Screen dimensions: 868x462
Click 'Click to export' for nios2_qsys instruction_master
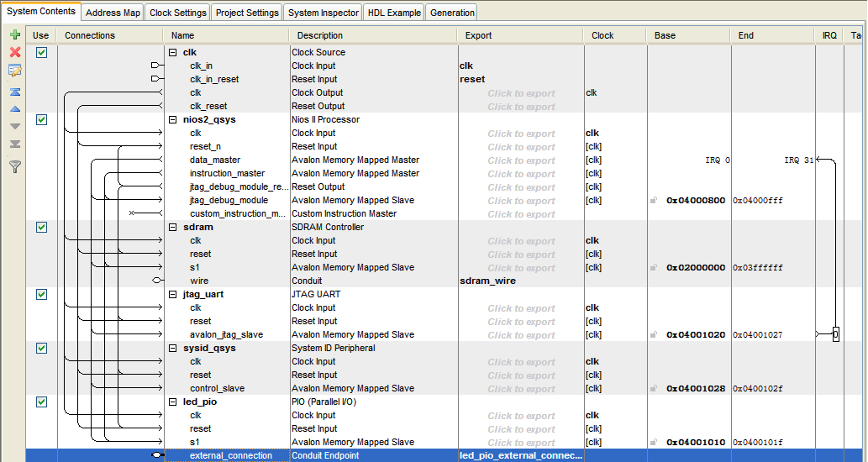(x=521, y=174)
